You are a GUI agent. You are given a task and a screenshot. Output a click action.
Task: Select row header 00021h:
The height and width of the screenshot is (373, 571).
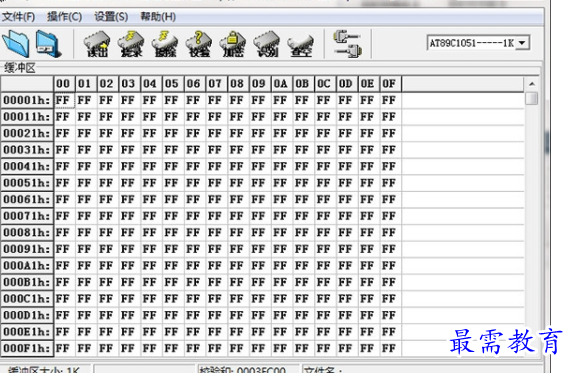pos(27,133)
